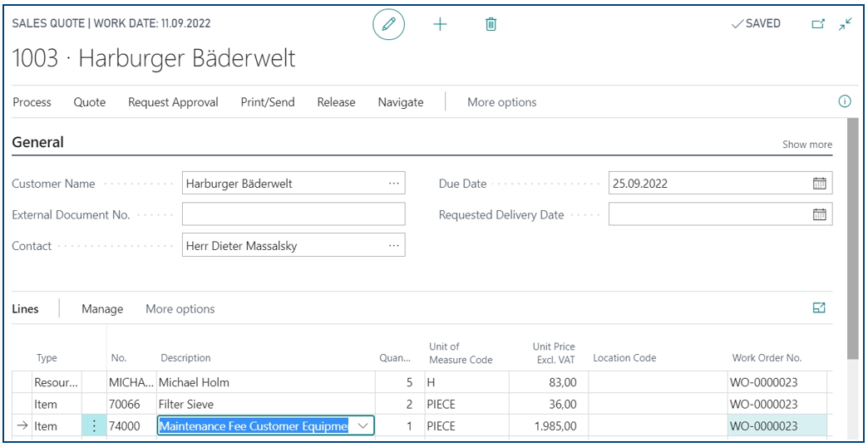The width and height of the screenshot is (868, 447).
Task: Click the vertical page scrollbar
Action: (x=852, y=238)
